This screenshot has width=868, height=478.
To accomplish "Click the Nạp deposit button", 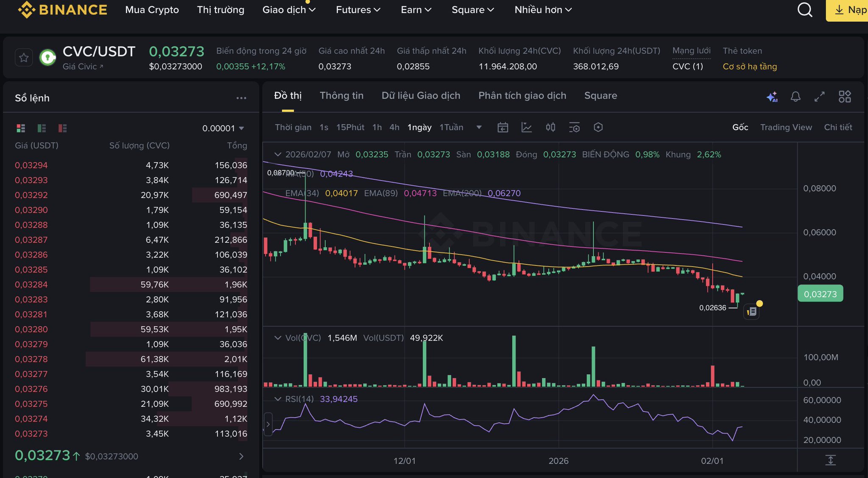I will pyautogui.click(x=850, y=10).
